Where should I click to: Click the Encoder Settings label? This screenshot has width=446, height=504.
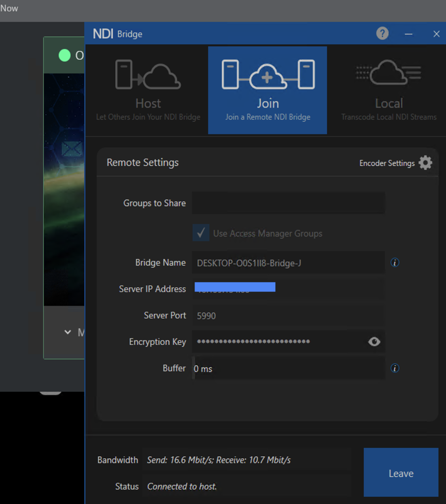point(387,163)
